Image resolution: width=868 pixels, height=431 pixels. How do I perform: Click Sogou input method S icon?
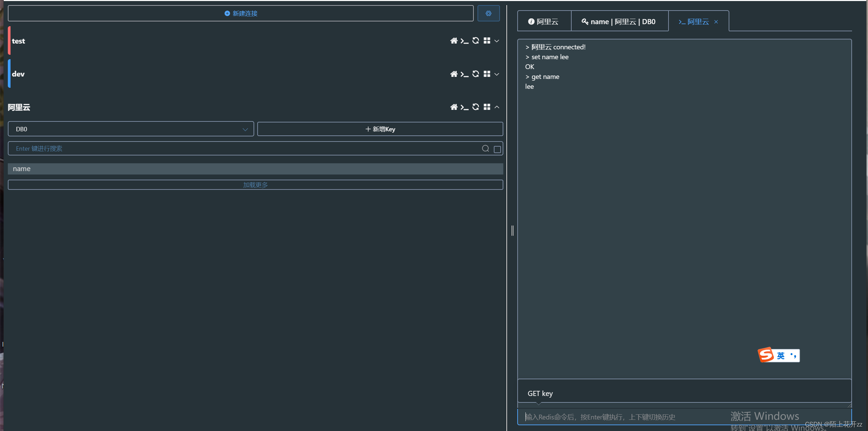coord(766,355)
